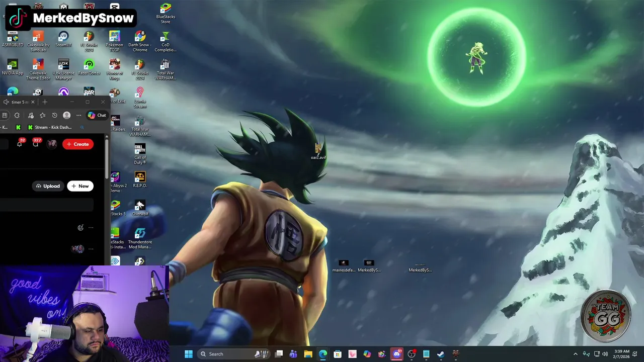
Task: Open a new browser tab
Action: point(45,102)
